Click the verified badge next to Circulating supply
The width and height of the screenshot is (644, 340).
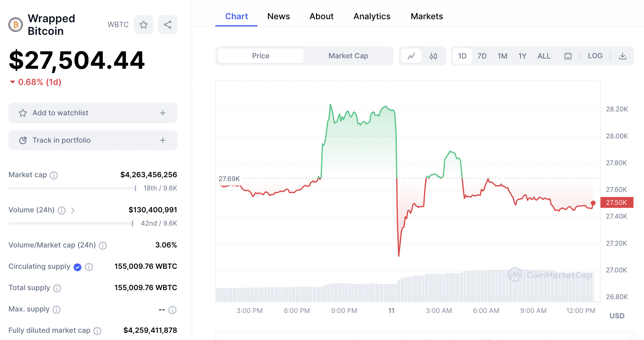(x=77, y=267)
